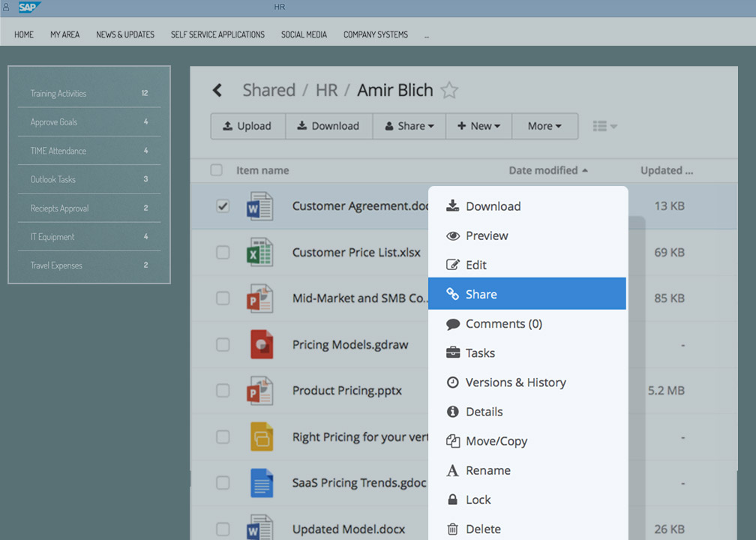The image size is (756, 540).
Task: Click the Excel icon for Customer Price List
Action: coord(260,253)
